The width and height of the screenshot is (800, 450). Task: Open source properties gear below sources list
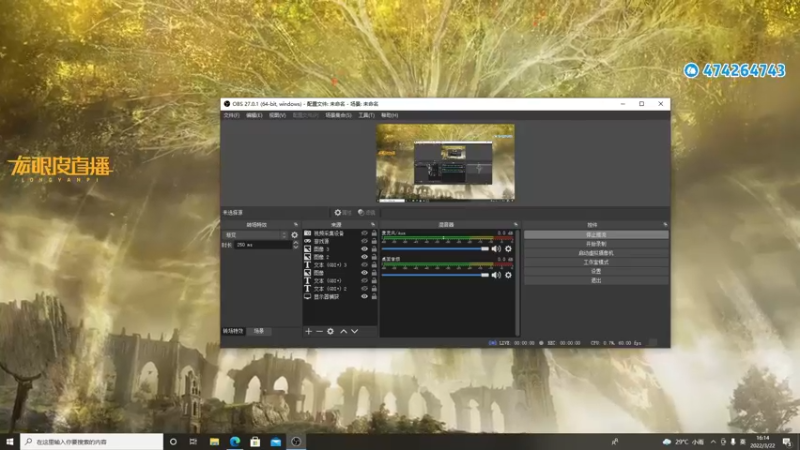pyautogui.click(x=331, y=331)
